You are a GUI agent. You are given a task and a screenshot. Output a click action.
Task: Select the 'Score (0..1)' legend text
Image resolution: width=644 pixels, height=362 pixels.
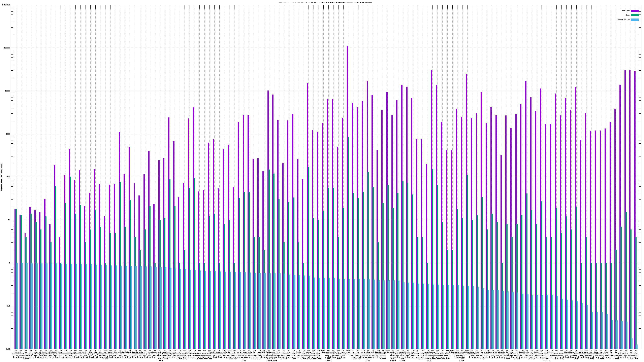(624, 20)
